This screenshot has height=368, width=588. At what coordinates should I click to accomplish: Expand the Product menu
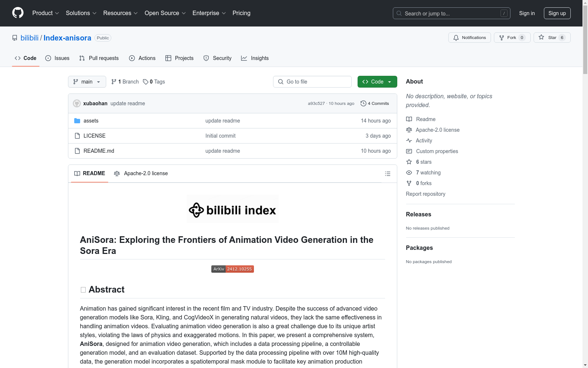[x=46, y=13]
